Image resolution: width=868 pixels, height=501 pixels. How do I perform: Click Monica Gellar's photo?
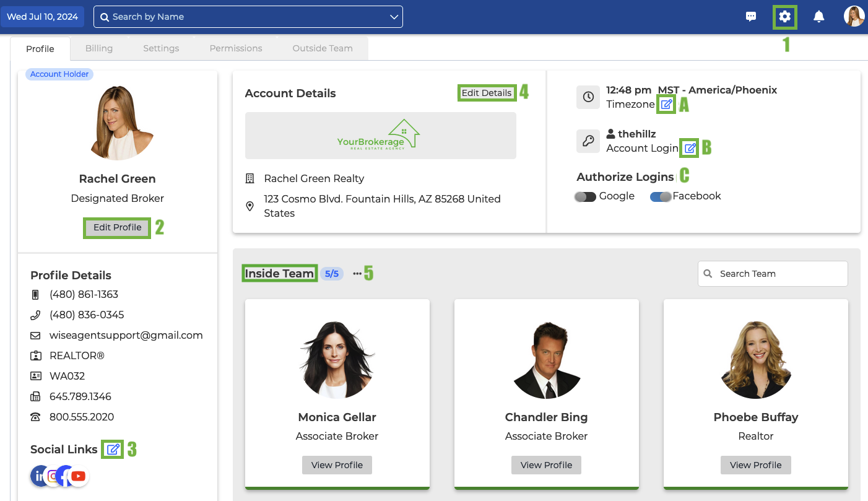coord(337,360)
